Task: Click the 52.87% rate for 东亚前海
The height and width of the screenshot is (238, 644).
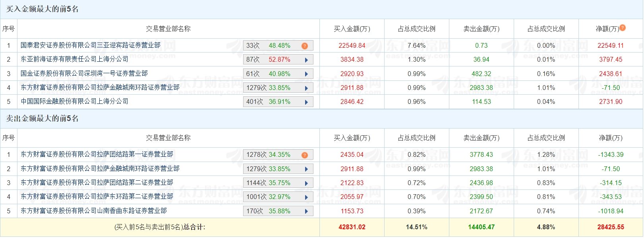Action: pyautogui.click(x=279, y=60)
